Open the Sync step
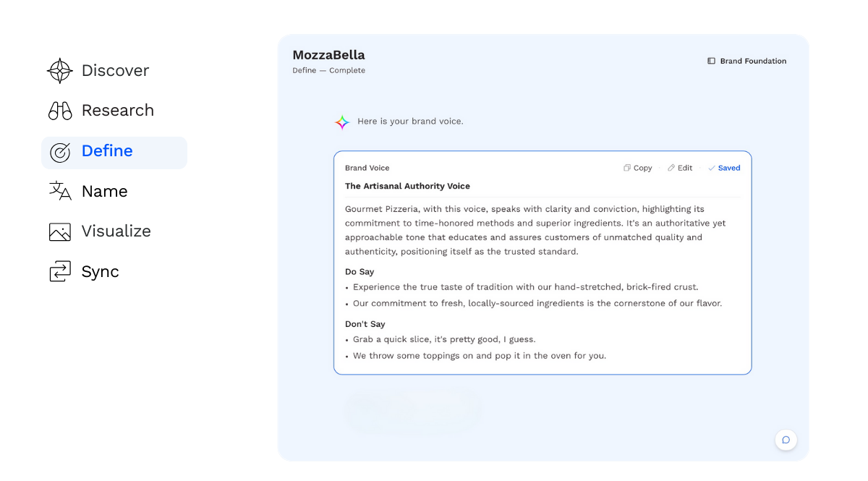 (x=100, y=272)
